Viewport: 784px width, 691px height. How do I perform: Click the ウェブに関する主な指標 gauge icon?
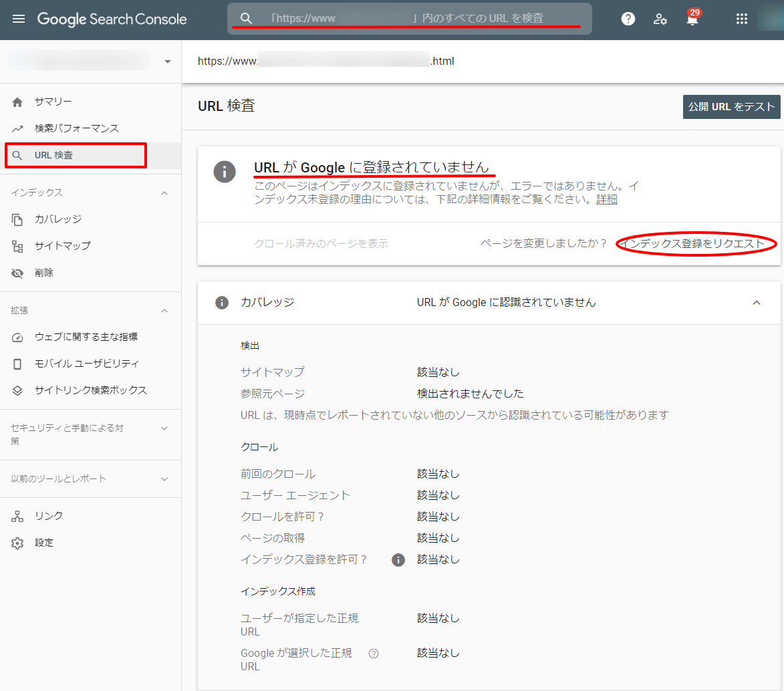[17, 337]
